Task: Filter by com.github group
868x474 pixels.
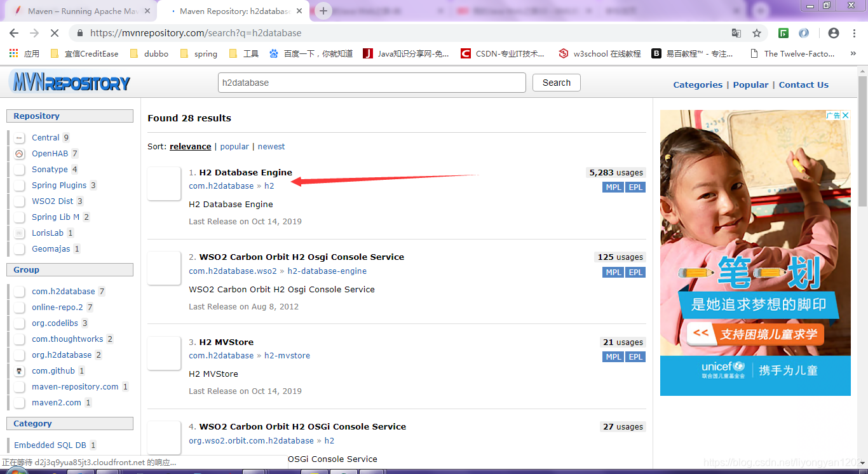Action: [x=53, y=370]
